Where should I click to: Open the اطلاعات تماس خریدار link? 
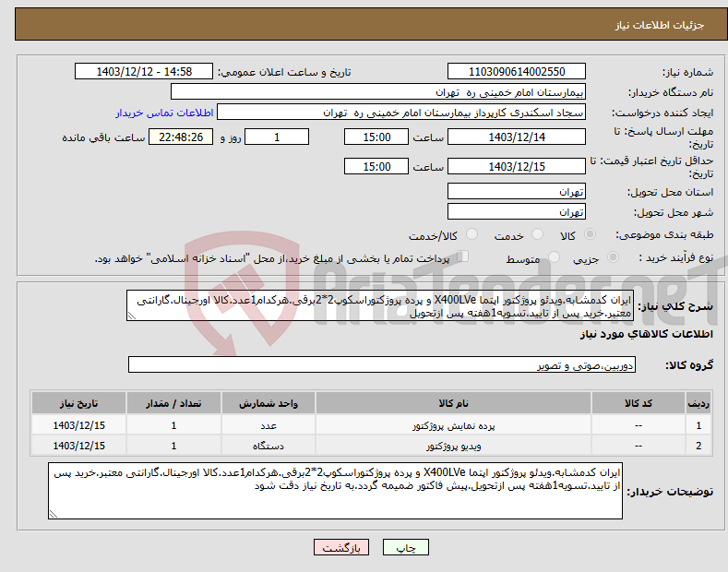click(x=164, y=113)
